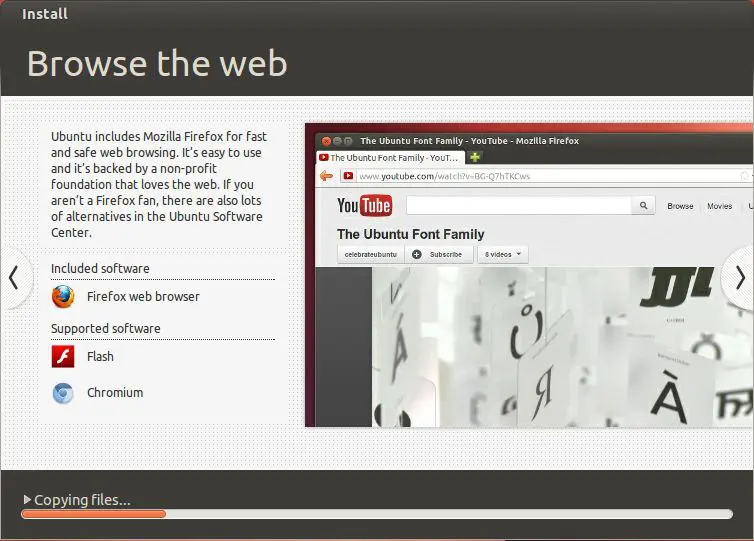754x541 pixels.
Task: Click the Install window title
Action: 45,13
